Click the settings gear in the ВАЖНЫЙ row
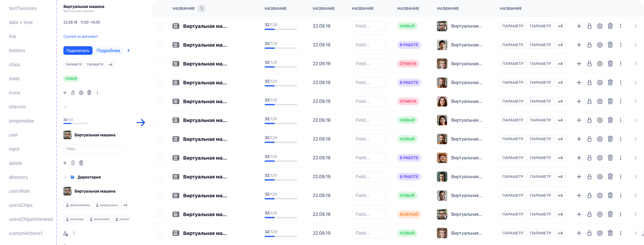This screenshot has width=644, height=245. pyautogui.click(x=600, y=214)
